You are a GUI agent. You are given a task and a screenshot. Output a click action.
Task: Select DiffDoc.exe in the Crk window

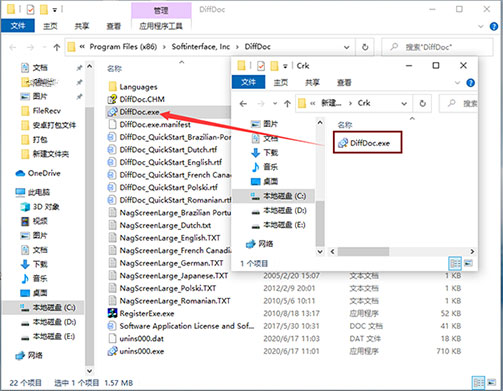(x=364, y=143)
